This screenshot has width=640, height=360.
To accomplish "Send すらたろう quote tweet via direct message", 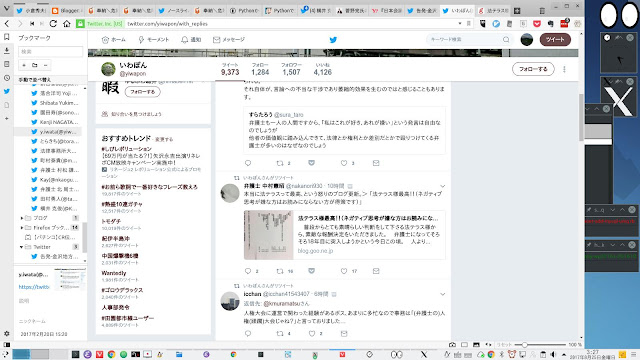I will pyautogui.click(x=376, y=163).
